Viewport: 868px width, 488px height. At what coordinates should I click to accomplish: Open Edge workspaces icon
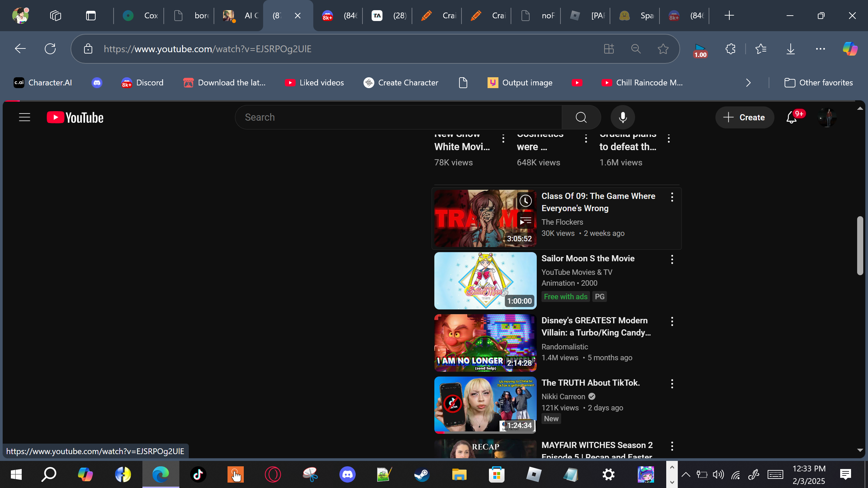pos(56,16)
